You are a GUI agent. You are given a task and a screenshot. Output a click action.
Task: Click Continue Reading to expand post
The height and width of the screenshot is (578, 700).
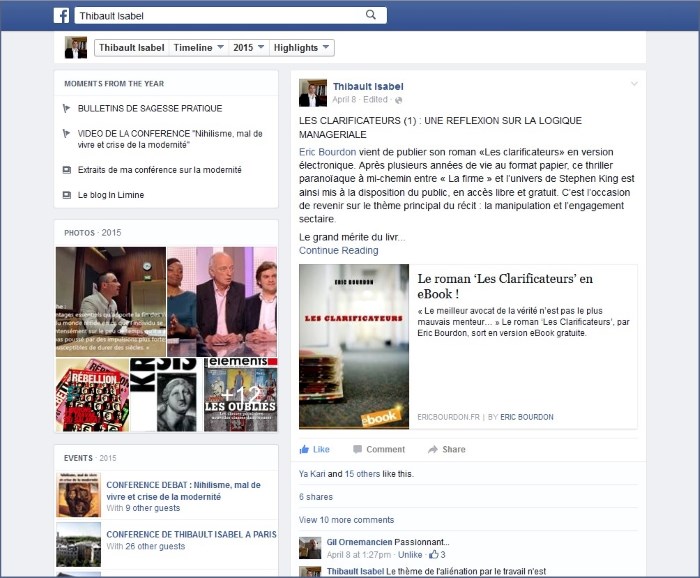point(338,250)
